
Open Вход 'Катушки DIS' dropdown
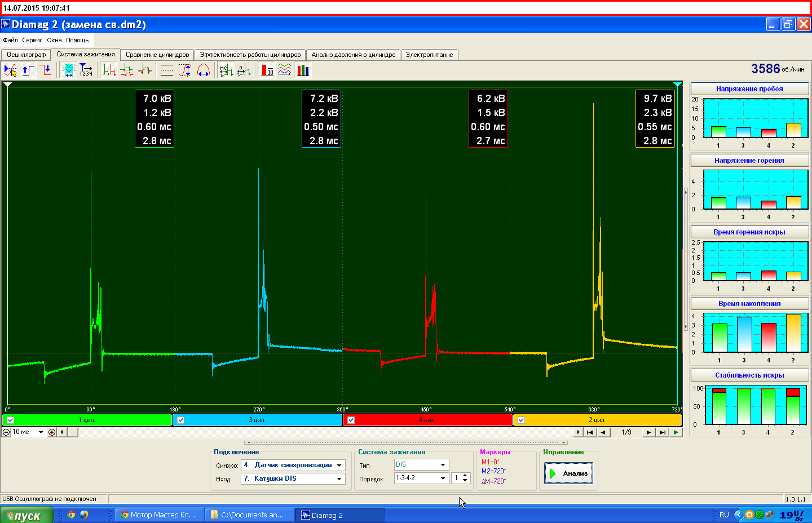[x=339, y=479]
